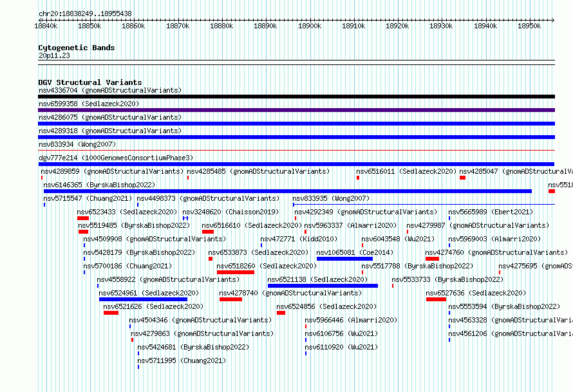Select the nsv5665989 (Ebert2021) label
Screen dimensions: 573x392
[491, 212]
